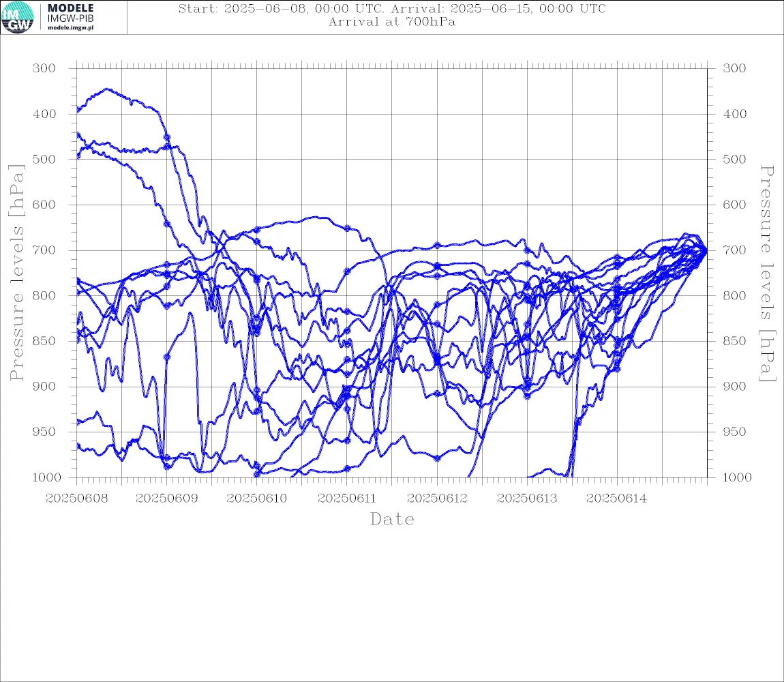Click the trajectory convergence point at 700 hPa
This screenshot has height=682, width=784.
[x=706, y=250]
